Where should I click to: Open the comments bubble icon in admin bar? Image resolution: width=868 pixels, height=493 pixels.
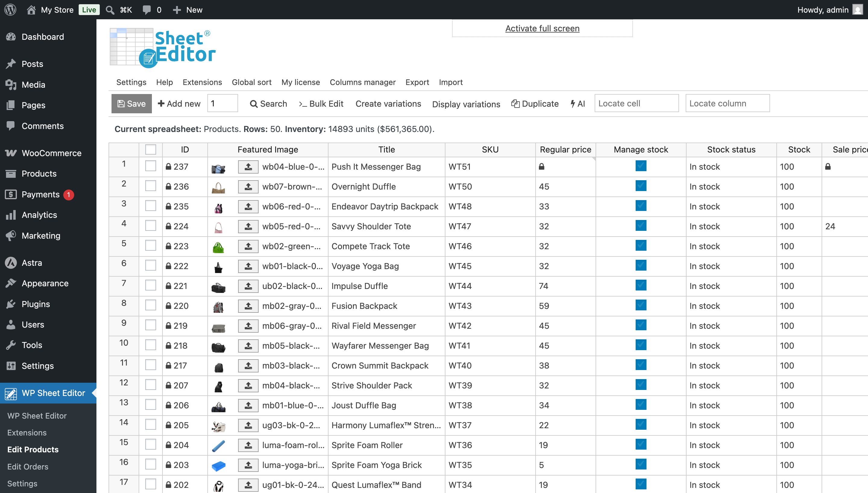coord(146,9)
